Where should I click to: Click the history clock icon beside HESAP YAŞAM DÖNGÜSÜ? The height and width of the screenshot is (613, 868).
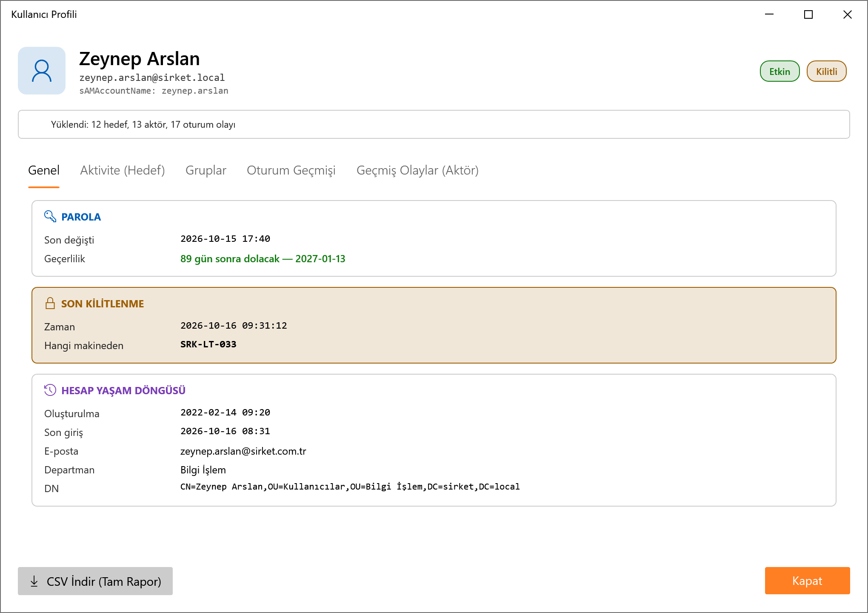pos(50,390)
